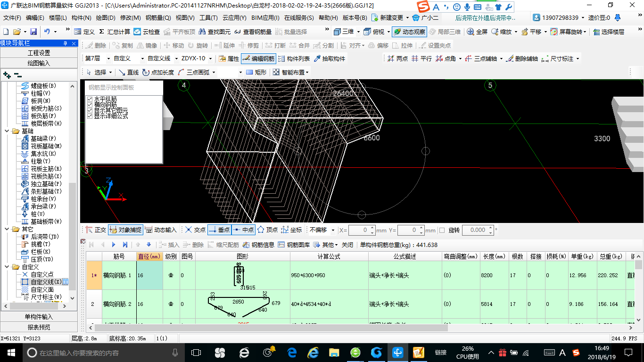The height and width of the screenshot is (362, 644).
Task: Go to next rebar record arrow
Action: [x=114, y=245]
